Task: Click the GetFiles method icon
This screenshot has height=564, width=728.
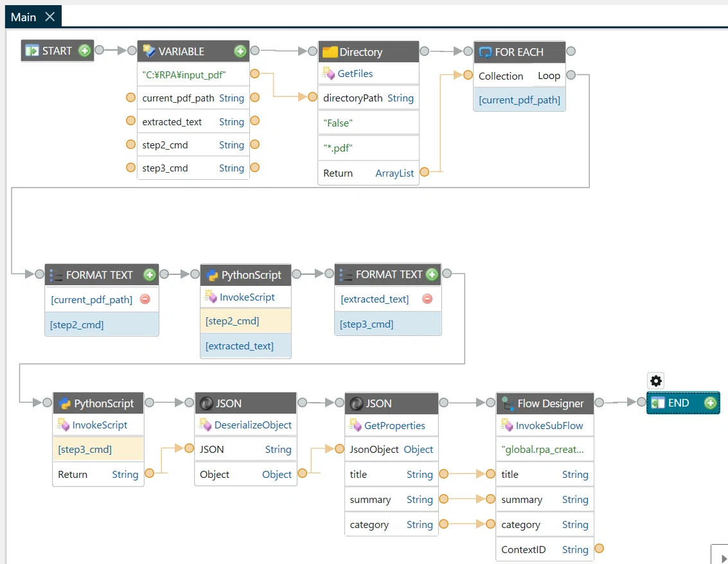Action: (x=328, y=73)
